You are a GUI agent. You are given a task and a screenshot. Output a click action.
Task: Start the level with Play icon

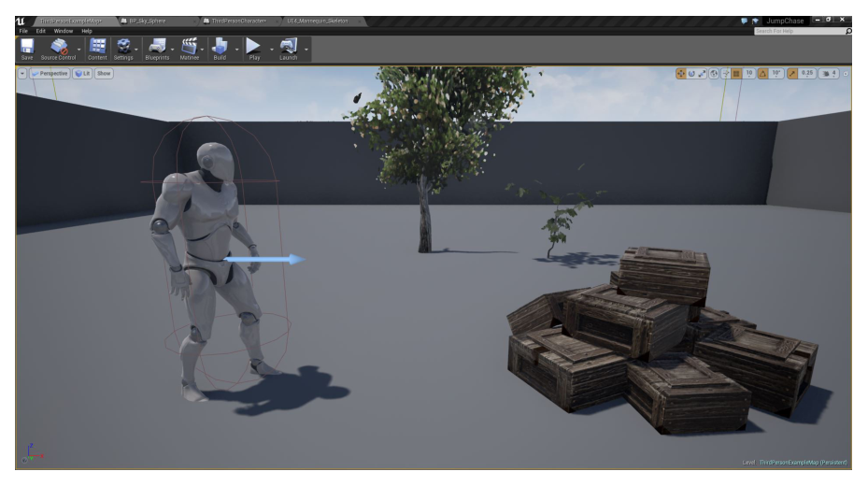click(253, 46)
